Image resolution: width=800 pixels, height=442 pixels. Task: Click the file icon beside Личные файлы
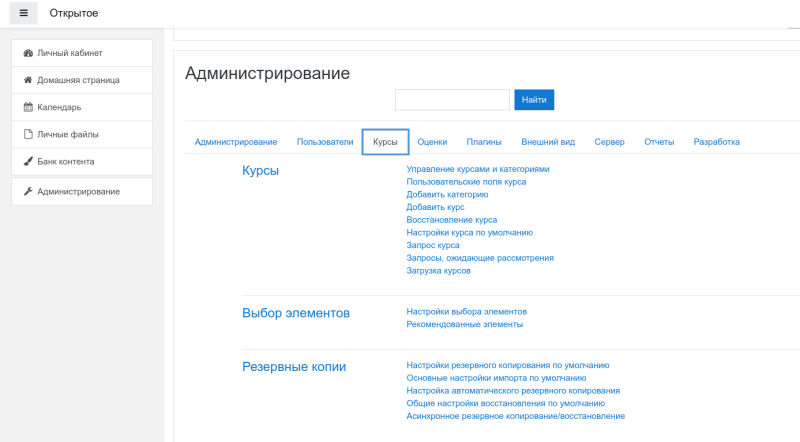click(28, 134)
